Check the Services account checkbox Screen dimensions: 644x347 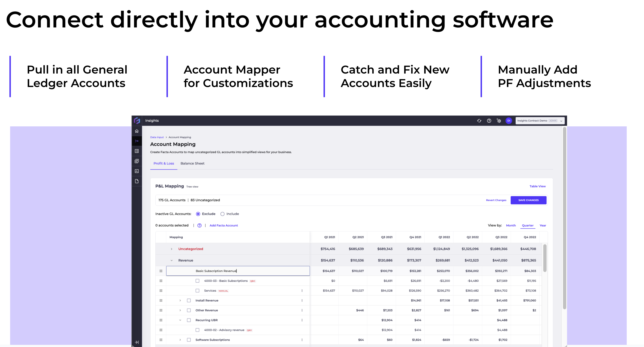197,291
